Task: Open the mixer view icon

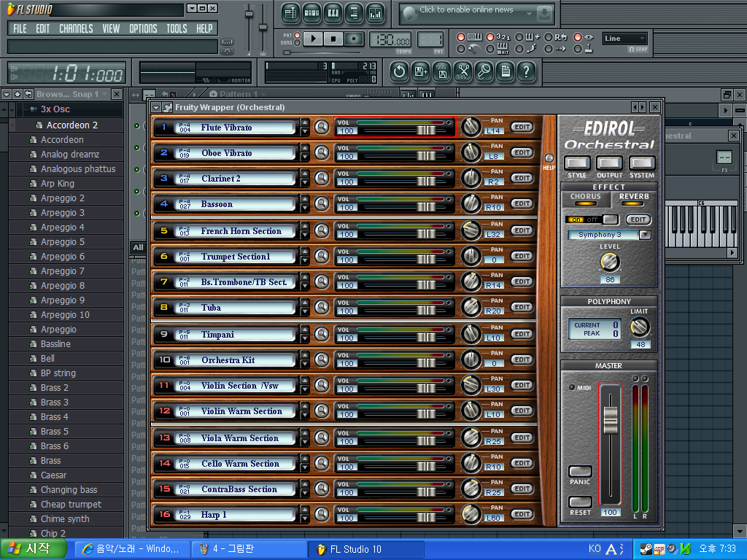Action: (376, 13)
